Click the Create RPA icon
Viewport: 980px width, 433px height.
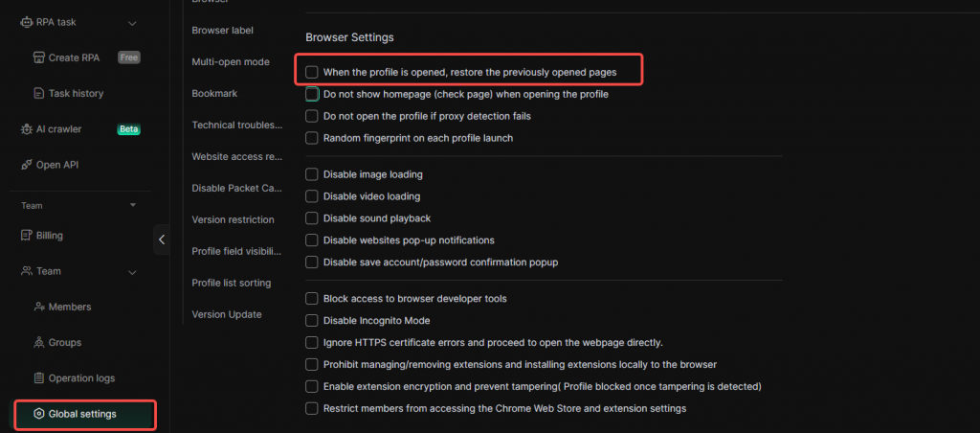point(39,57)
